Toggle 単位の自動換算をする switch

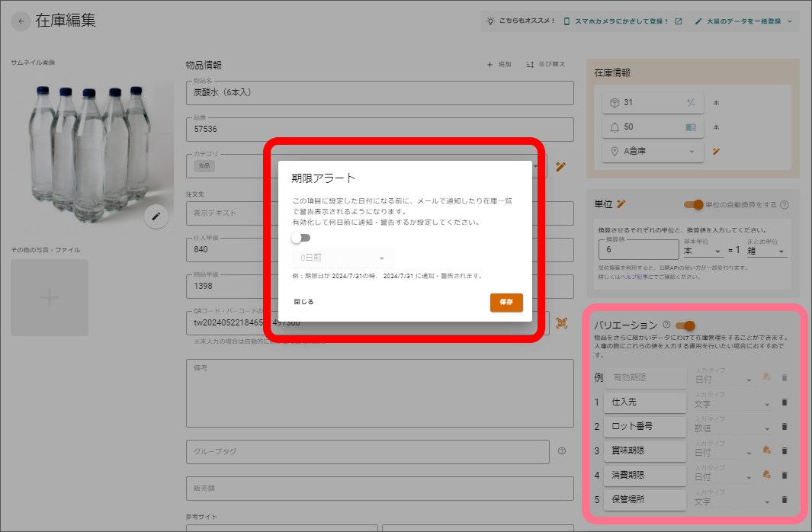click(693, 204)
